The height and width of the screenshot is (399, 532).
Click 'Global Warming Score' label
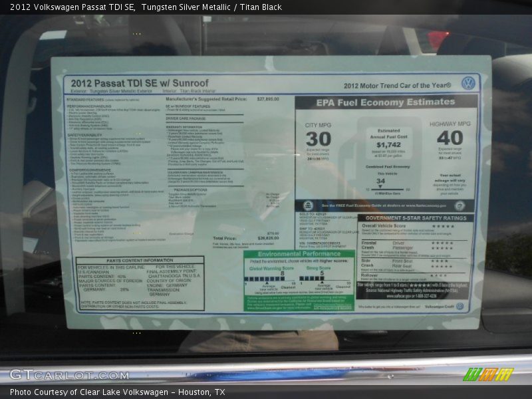271,269
